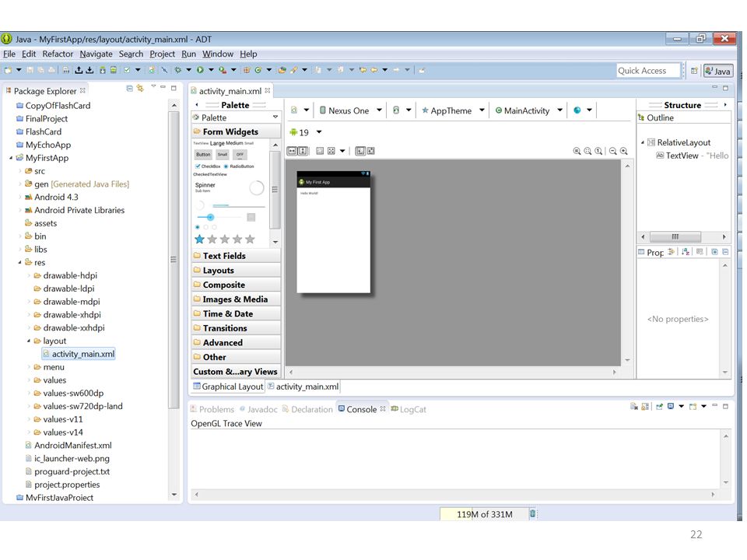
Task: Collapse the MyFirstApp project node
Action: coord(11,158)
